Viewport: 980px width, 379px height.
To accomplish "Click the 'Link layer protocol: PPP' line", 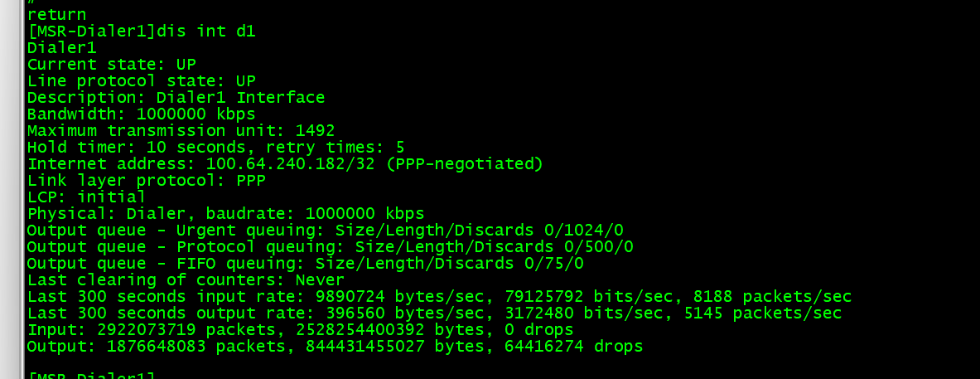I will 146,180.
